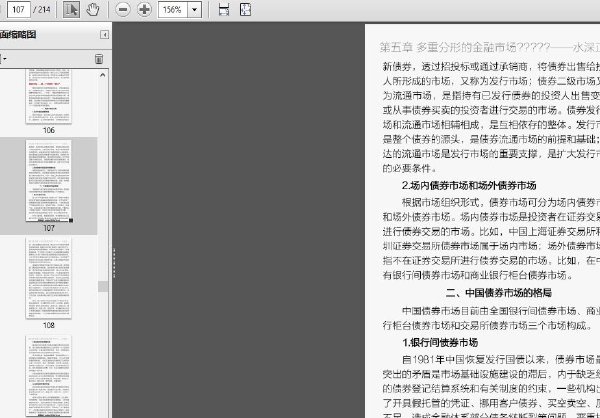Activate the Hand pan tool
The width and height of the screenshot is (600, 418).
click(93, 10)
